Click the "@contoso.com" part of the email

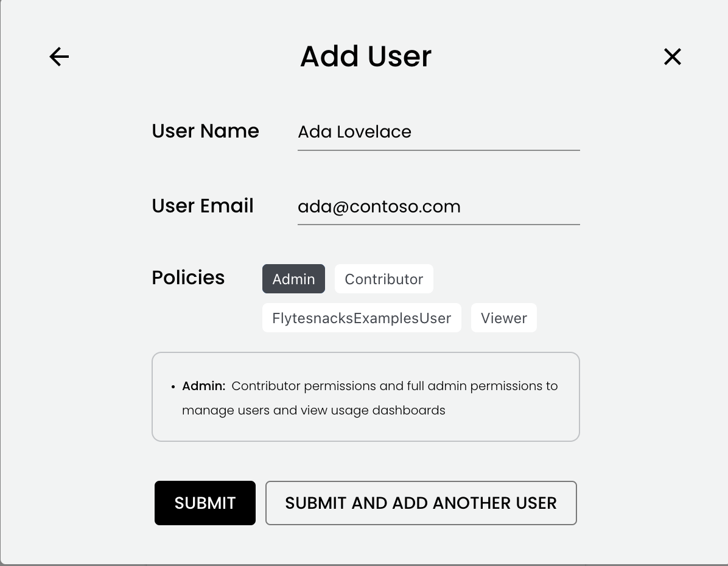pos(396,207)
